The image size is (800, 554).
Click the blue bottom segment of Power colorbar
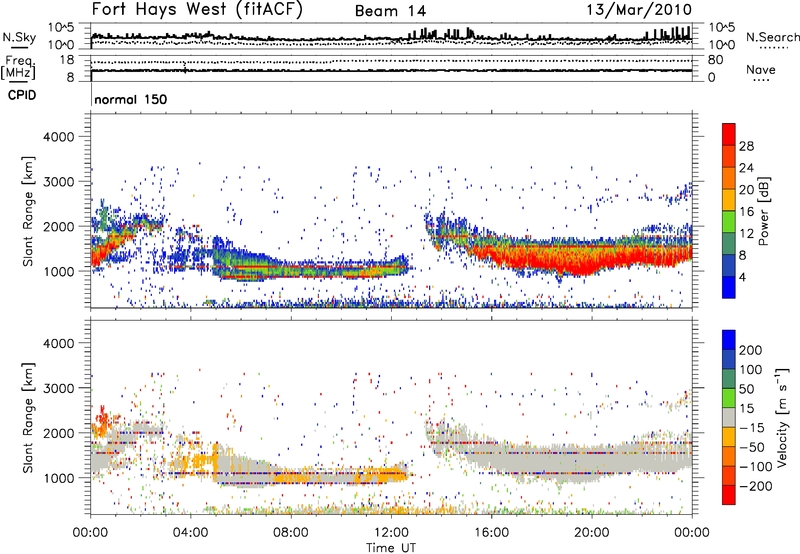(729, 287)
